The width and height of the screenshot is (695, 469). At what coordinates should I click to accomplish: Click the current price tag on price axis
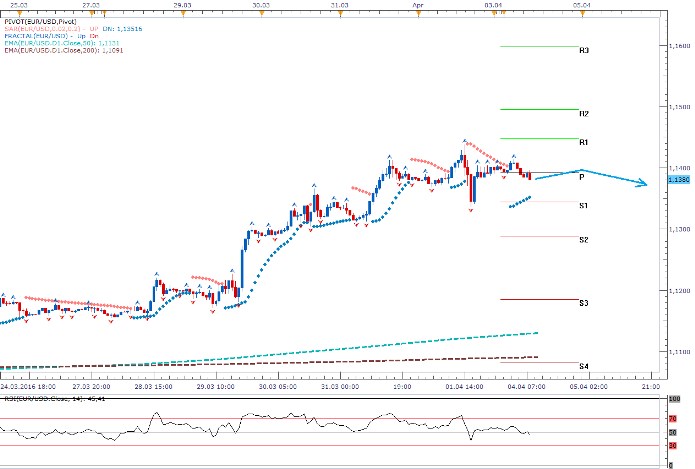tap(677, 180)
